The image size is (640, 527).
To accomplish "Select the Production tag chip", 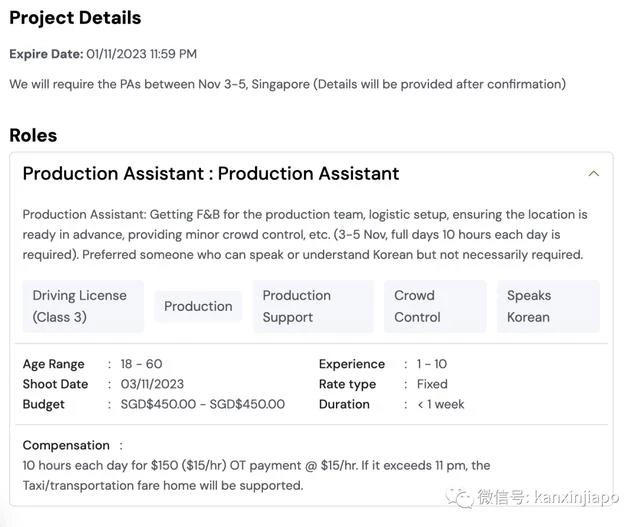I will click(x=198, y=306).
